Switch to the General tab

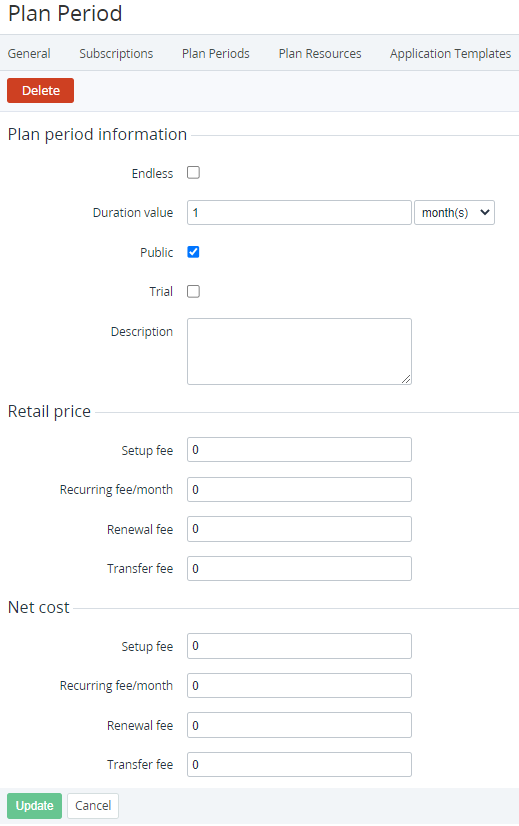pyautogui.click(x=29, y=53)
